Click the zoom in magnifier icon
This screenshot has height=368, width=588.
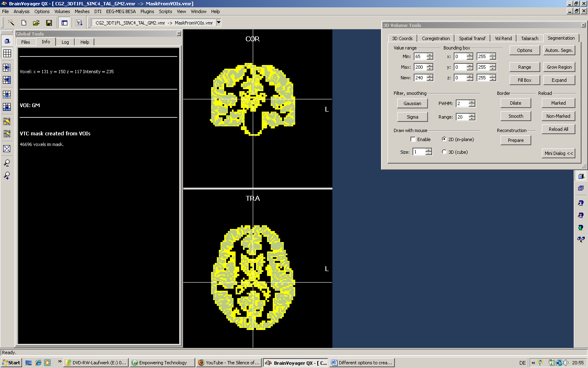(7, 176)
